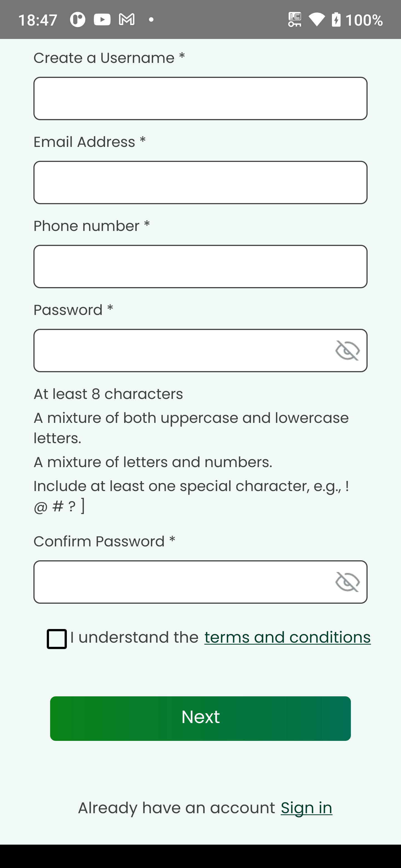Check the terms and conditions checkbox

tap(57, 639)
